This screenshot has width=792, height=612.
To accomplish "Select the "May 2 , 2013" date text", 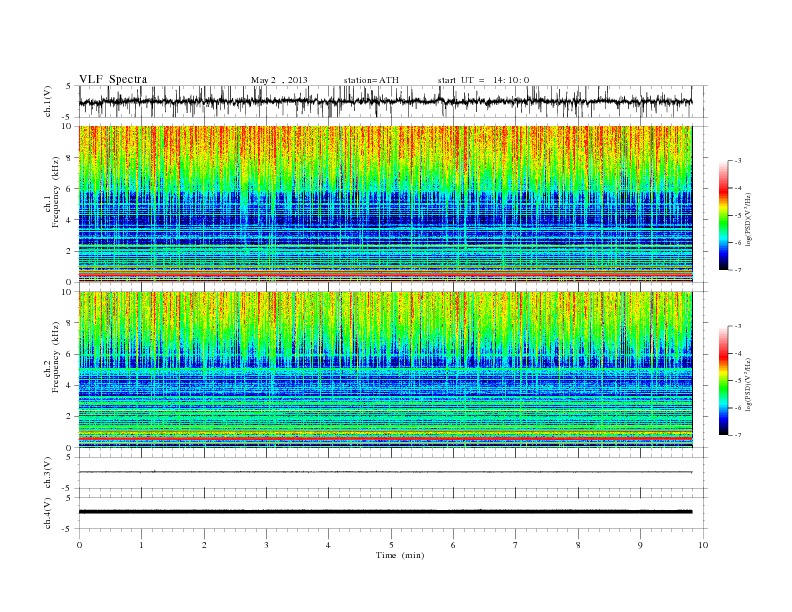I will [279, 80].
